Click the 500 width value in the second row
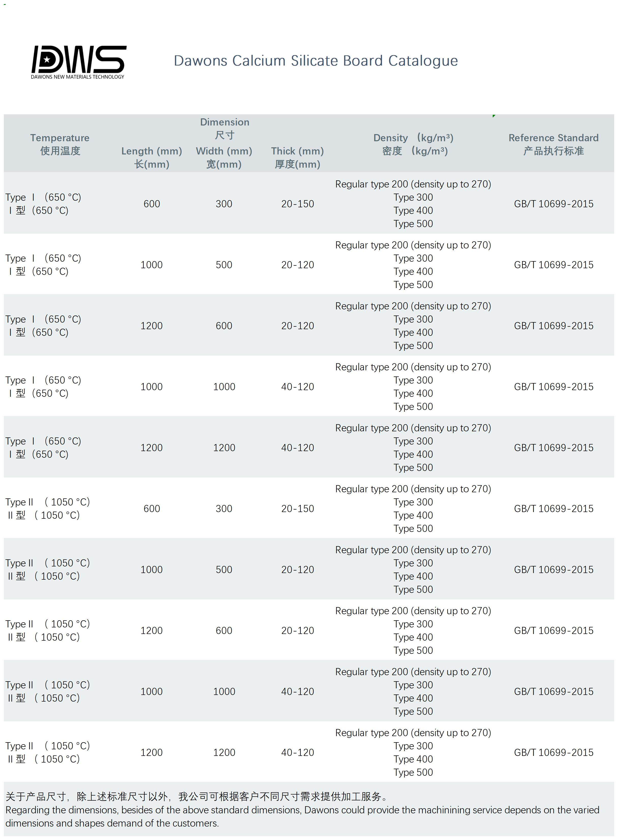Viewport: 618px width, 840px height. tap(224, 265)
